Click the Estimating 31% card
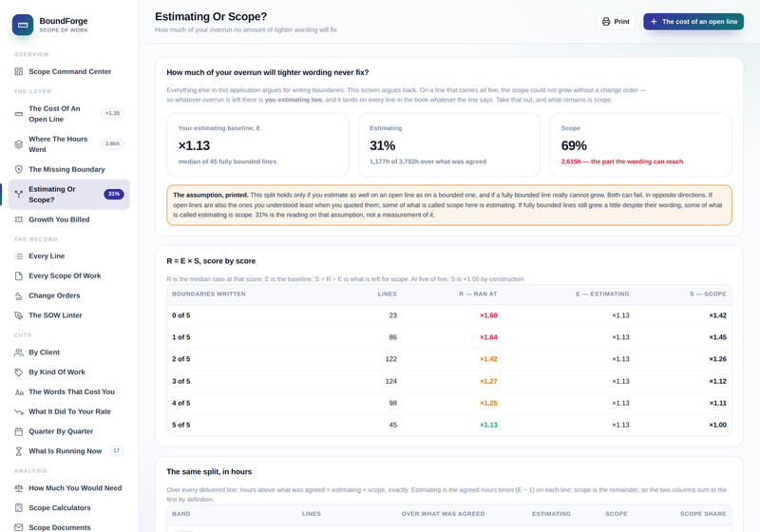760x532 pixels. click(449, 144)
